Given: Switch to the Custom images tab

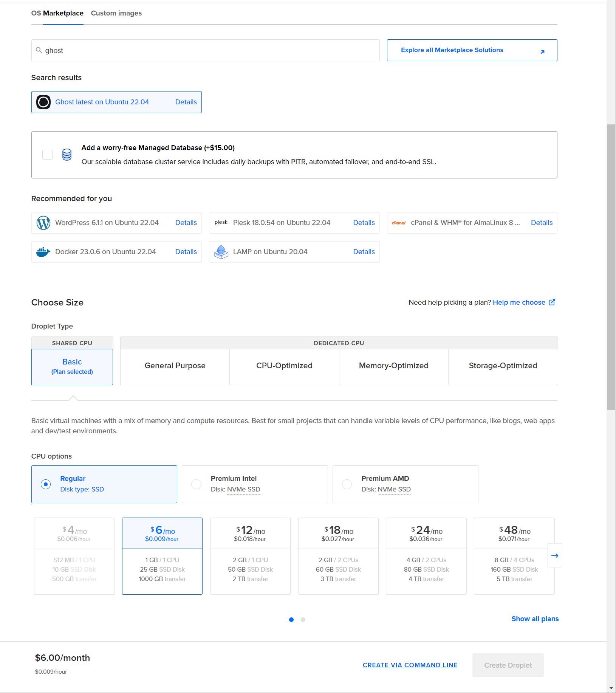Looking at the screenshot, I should pos(116,13).
